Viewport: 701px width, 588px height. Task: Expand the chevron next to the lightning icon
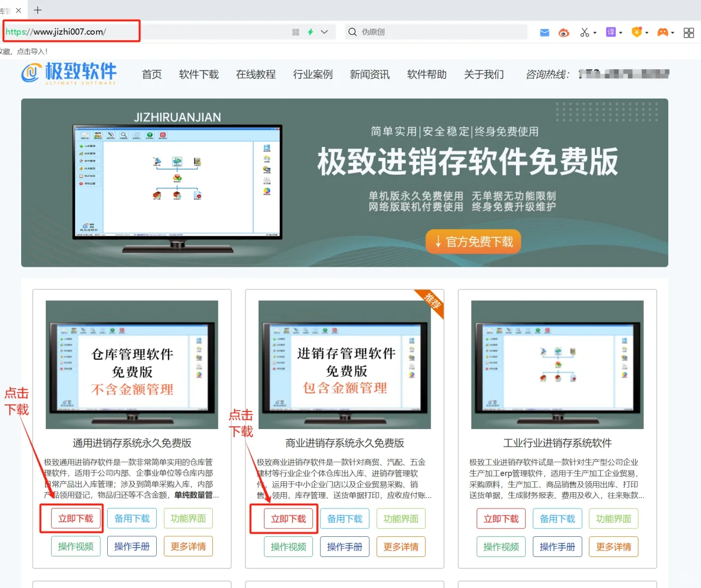click(x=323, y=32)
